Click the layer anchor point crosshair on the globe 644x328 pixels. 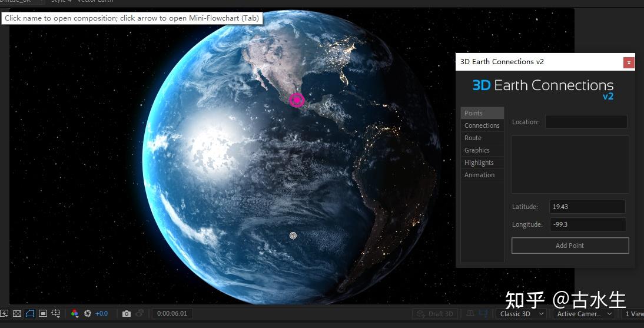293,236
